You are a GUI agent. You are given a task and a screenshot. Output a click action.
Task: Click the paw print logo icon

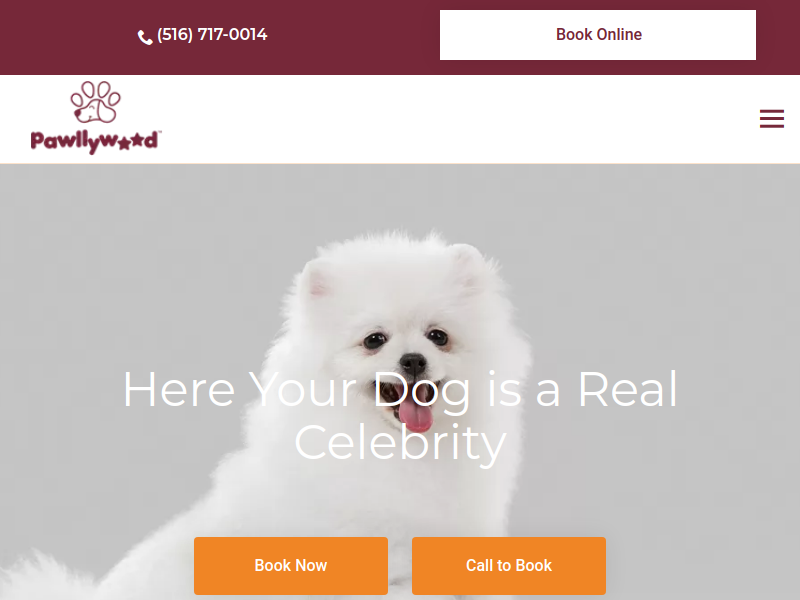pos(95,102)
